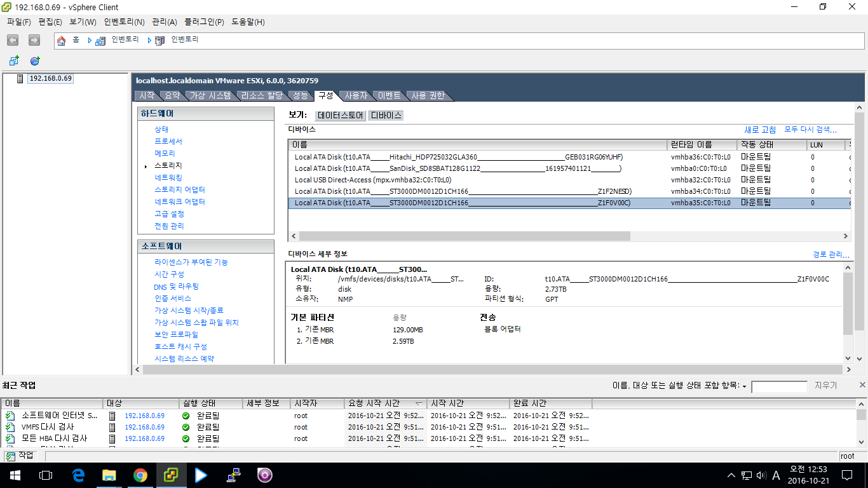868x488 pixels.
Task: Open the 도움말(H) menu
Action: pos(248,22)
